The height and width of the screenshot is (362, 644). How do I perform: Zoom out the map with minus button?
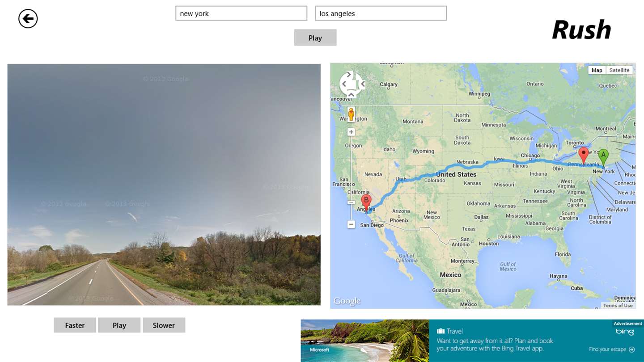(351, 224)
